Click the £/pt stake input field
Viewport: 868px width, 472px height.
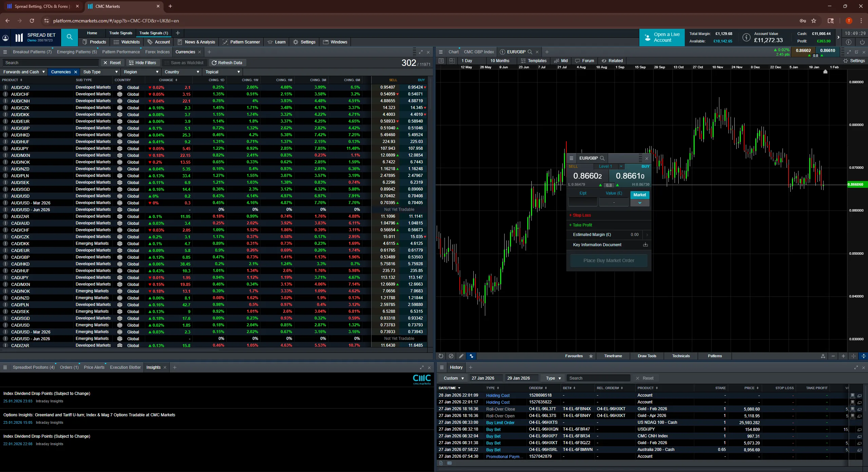click(x=583, y=202)
